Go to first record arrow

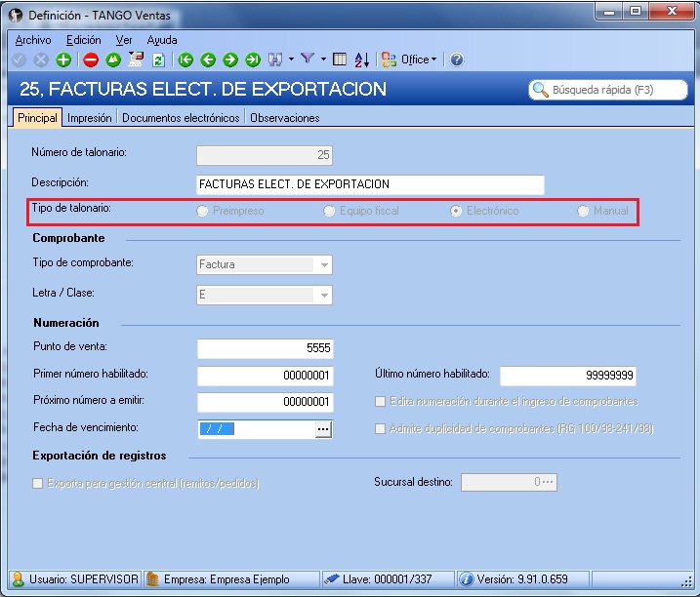coord(185,60)
